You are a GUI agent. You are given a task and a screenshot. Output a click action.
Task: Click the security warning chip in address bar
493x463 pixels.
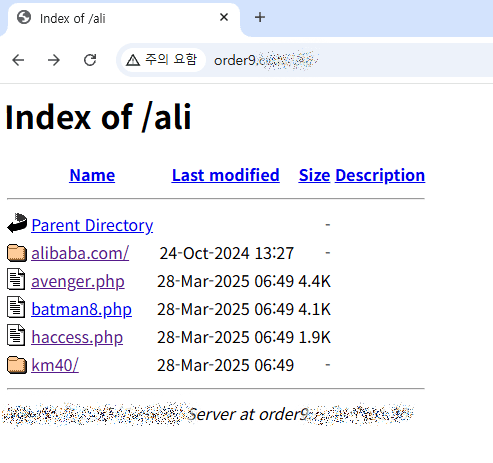click(162, 60)
